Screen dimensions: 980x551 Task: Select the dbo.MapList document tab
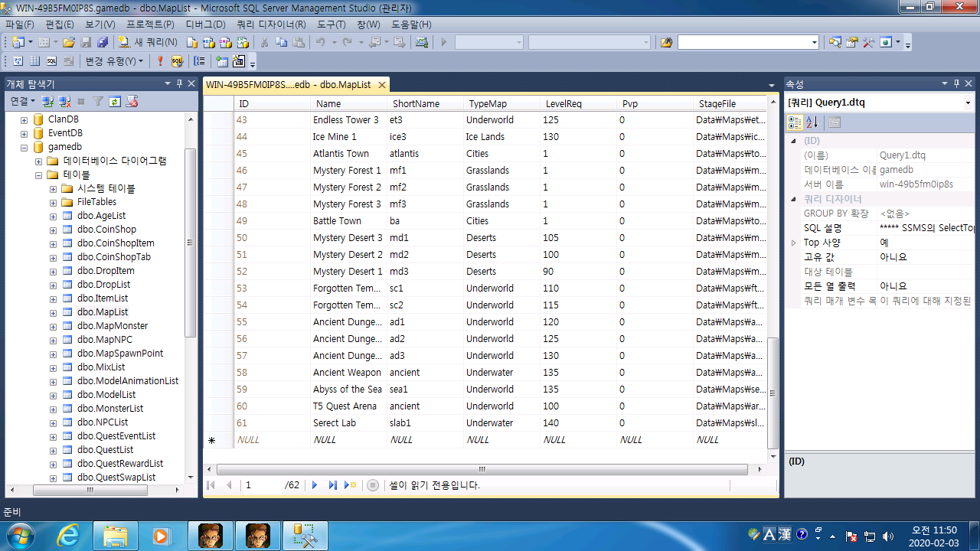tap(288, 84)
